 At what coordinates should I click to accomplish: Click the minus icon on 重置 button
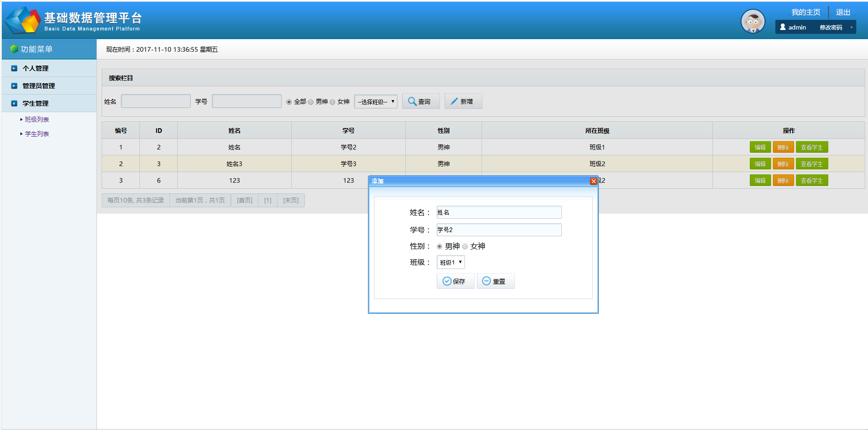point(486,281)
